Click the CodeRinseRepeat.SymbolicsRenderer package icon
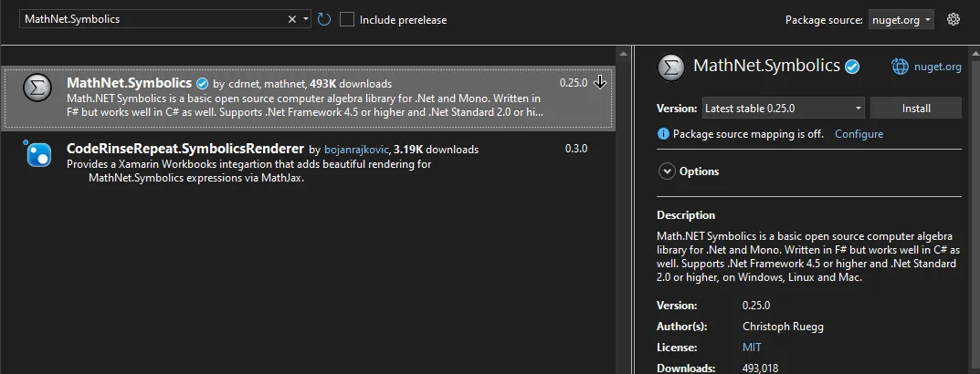This screenshot has width=980, height=374. click(x=37, y=154)
